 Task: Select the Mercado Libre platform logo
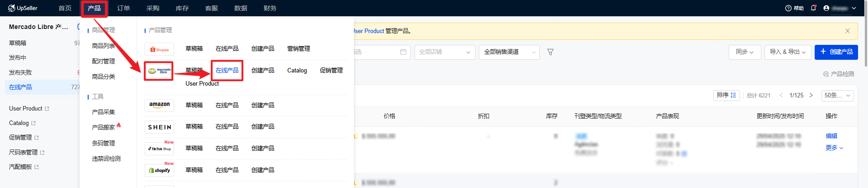click(159, 71)
